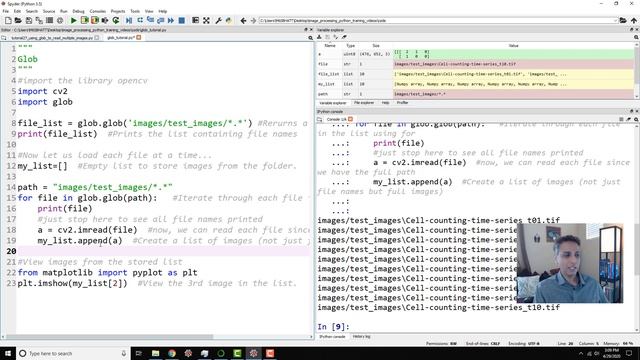Image resolution: width=640 pixels, height=360 pixels.
Task: Open Task View on the taskbar
Action: tap(138, 353)
